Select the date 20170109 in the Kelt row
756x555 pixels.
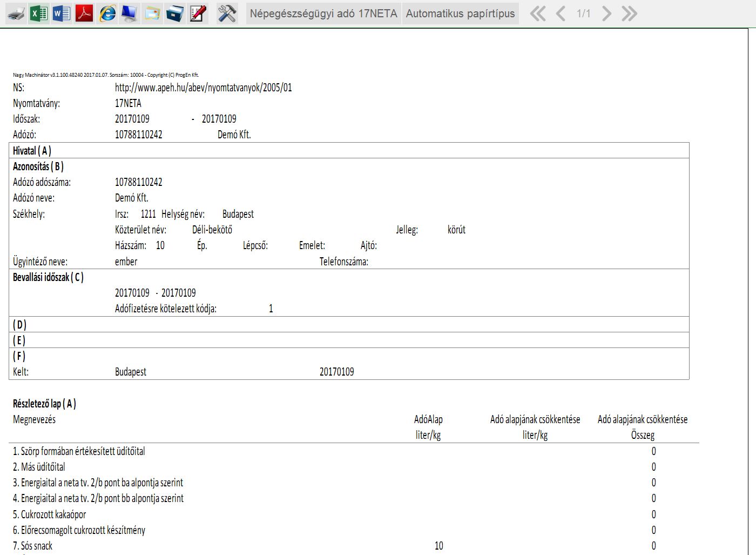pos(337,372)
